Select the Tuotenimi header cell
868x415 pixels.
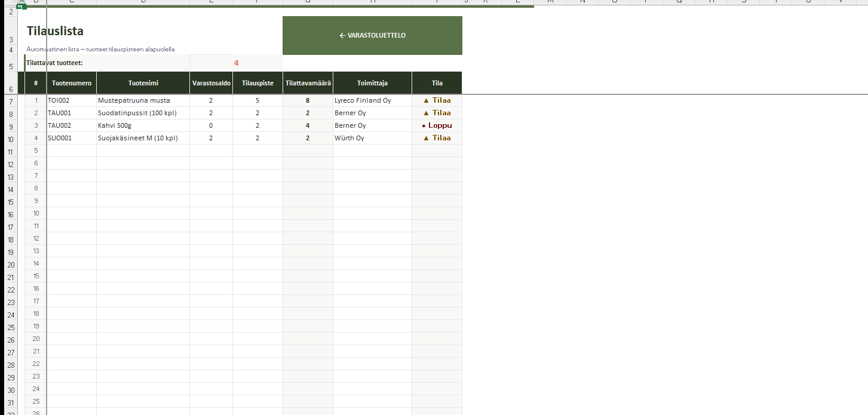[x=143, y=83]
